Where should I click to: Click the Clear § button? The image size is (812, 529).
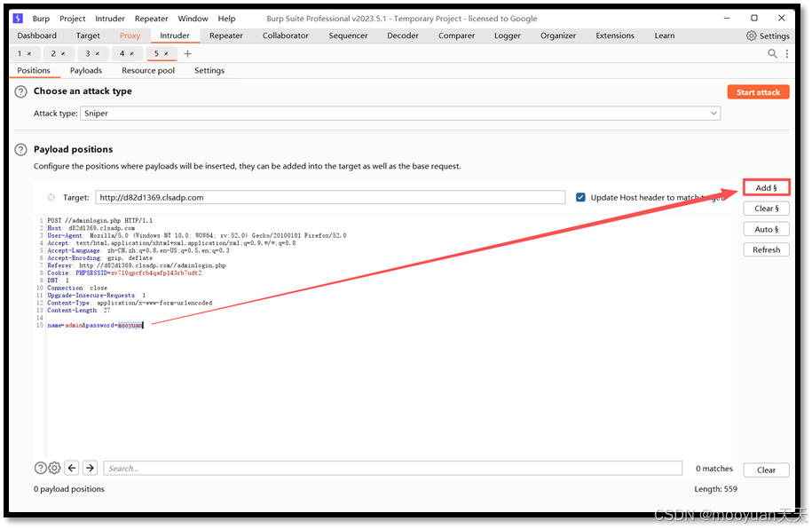[x=767, y=209]
